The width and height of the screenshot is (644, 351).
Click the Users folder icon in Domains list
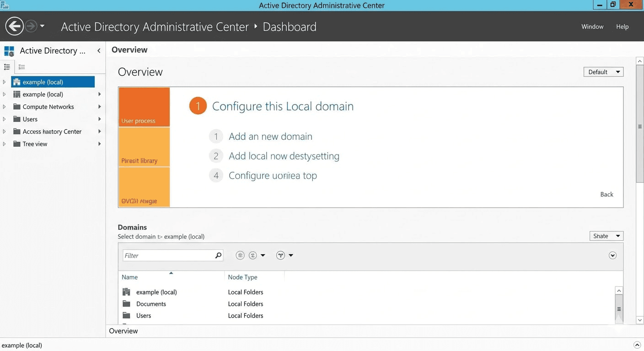[126, 315]
